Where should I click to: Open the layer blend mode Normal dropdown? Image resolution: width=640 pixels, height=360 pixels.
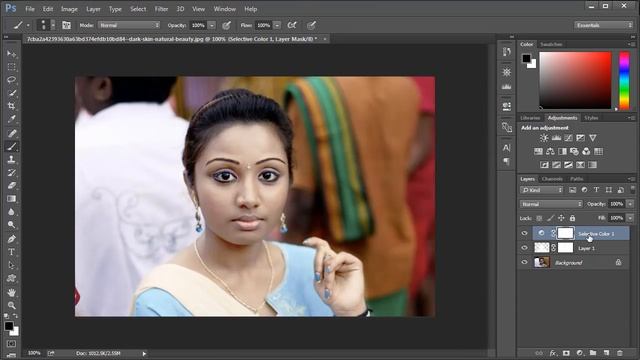pyautogui.click(x=551, y=204)
